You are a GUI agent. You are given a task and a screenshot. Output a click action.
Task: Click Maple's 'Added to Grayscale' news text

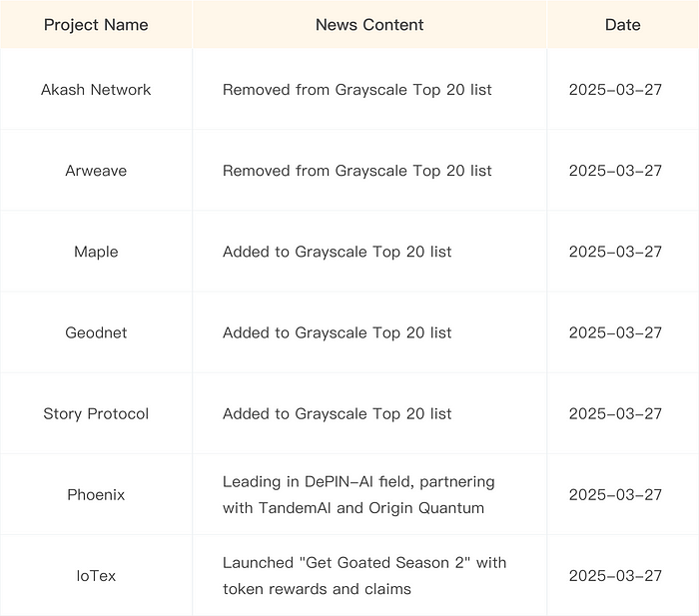point(337,252)
